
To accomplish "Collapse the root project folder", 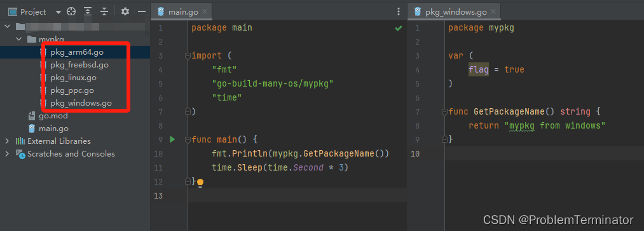I will 7,26.
